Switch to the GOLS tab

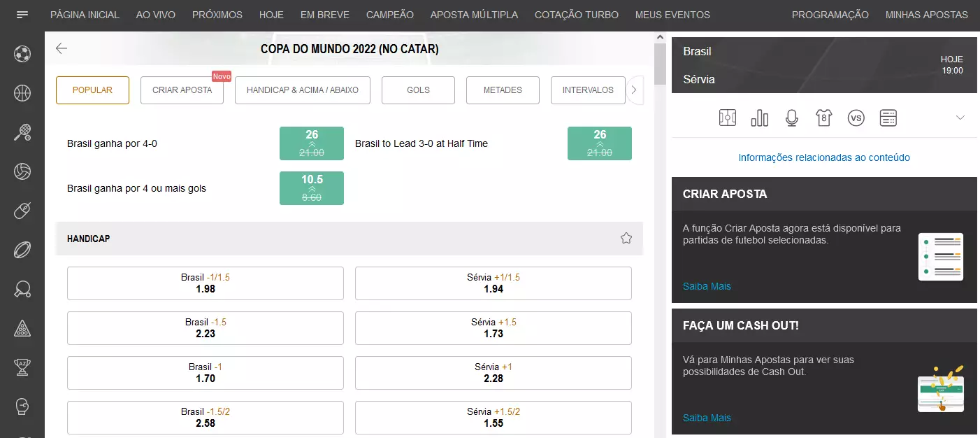click(418, 90)
